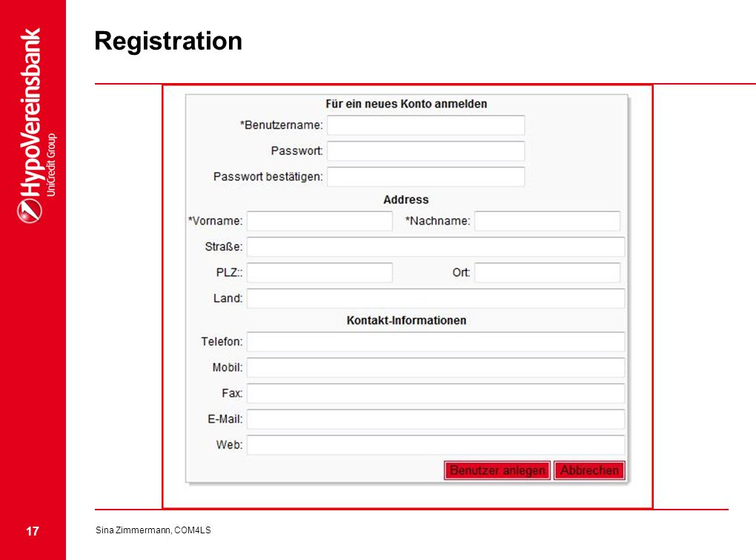Click the E-Mail input field

point(436,419)
